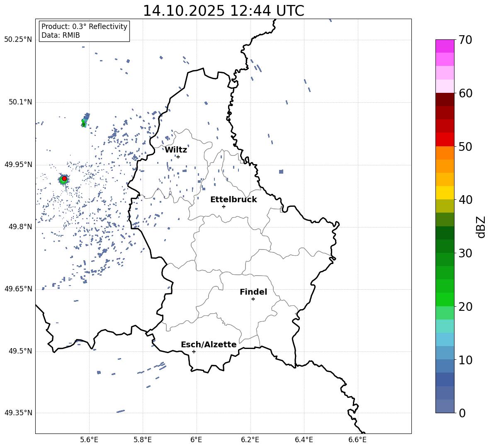The width and height of the screenshot is (491, 448).
Task: Click the Ettelbruck station cross marker
Action: 224,206
